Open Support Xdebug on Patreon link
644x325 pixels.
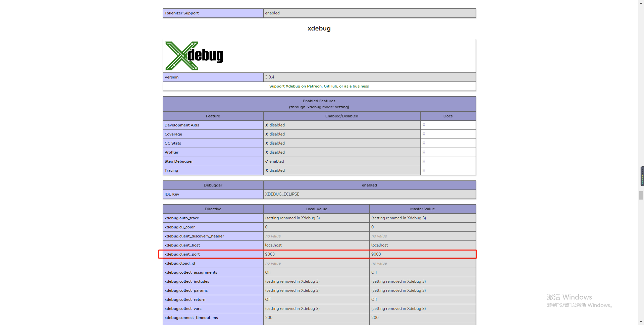(x=319, y=86)
